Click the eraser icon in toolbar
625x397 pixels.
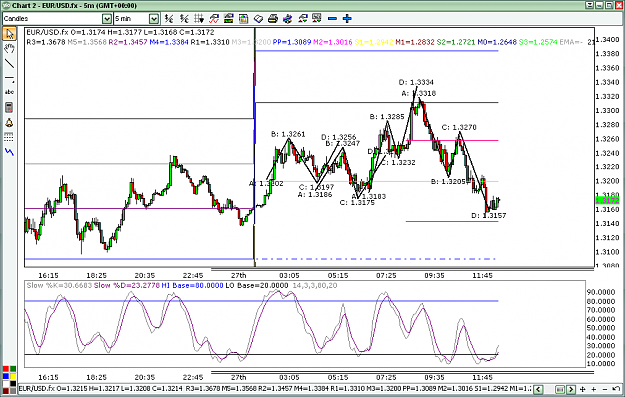[258, 18]
